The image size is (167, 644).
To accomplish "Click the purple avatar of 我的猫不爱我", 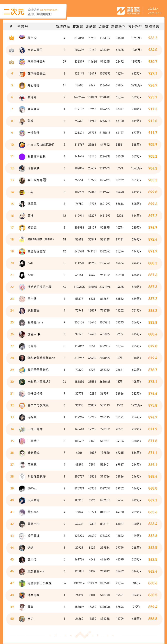I will click(22, 156).
